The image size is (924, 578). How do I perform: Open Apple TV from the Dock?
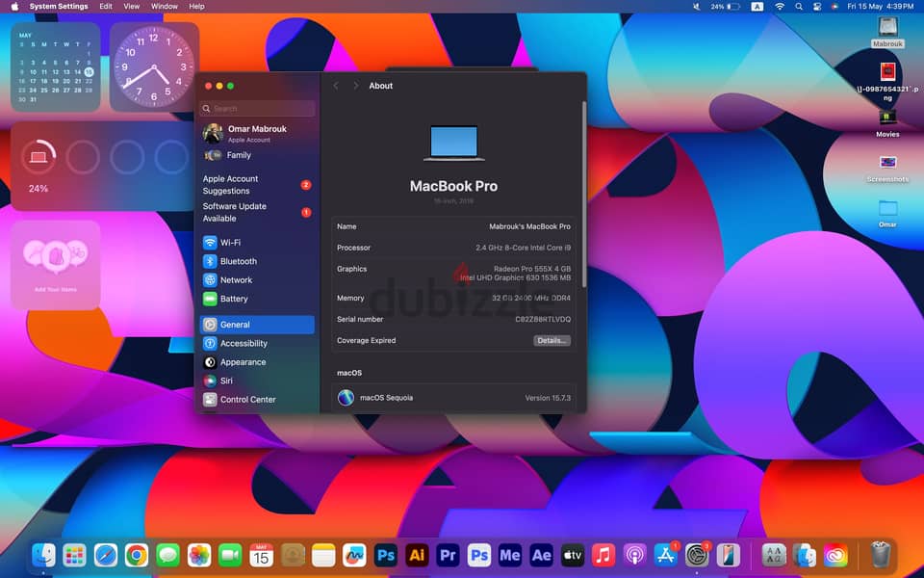pos(572,555)
